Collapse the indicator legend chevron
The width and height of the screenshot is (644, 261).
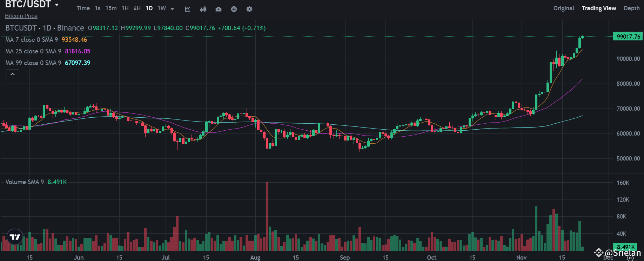point(12,74)
